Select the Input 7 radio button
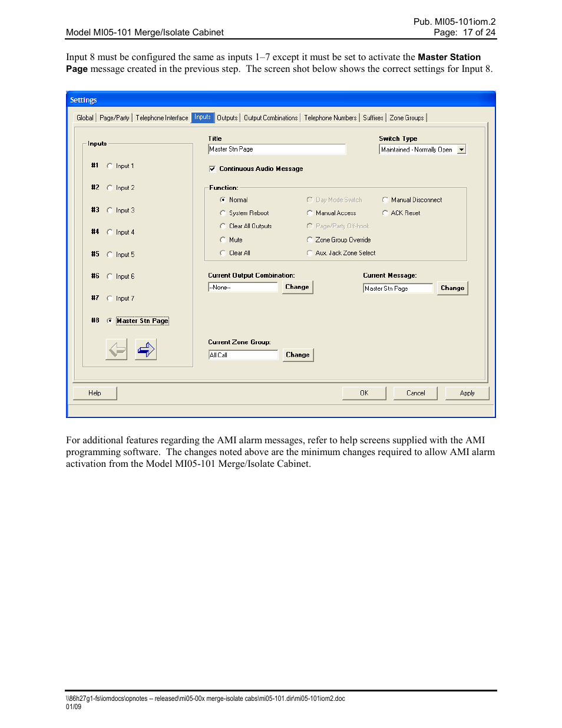 [110, 299]
